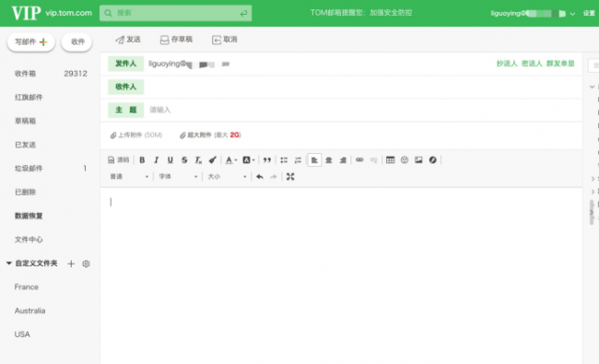Image resolution: width=599 pixels, height=364 pixels.
Task: Insert a block quote
Action: point(267,160)
